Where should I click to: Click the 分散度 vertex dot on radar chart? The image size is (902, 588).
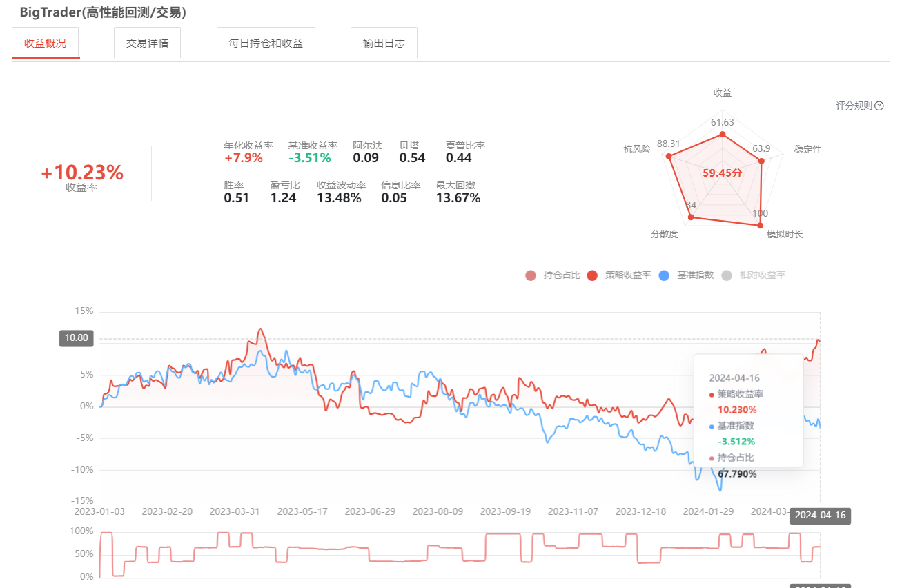[689, 218]
